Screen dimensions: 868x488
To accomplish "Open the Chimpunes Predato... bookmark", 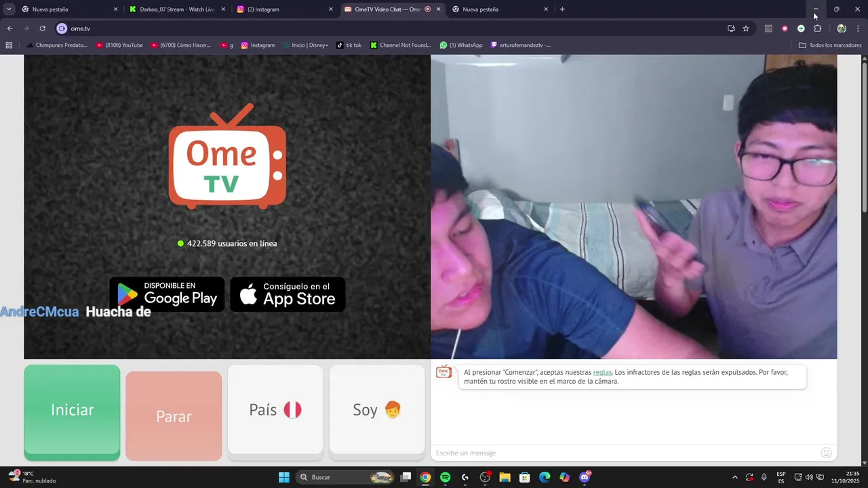I will [x=57, y=45].
